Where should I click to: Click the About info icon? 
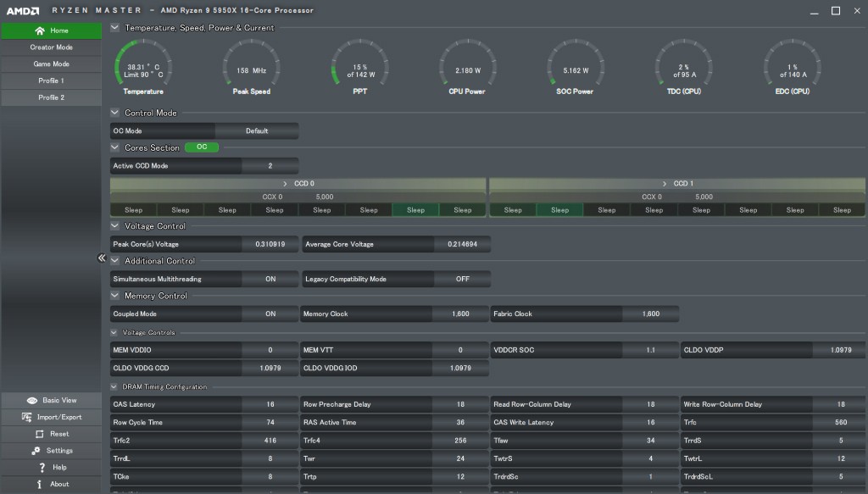click(x=40, y=485)
